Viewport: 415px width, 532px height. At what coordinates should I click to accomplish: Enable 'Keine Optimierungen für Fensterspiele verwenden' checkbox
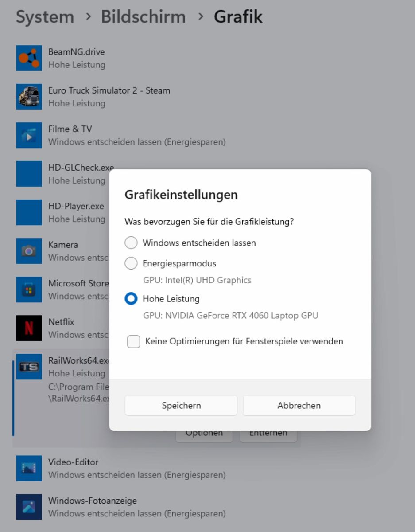click(x=134, y=341)
